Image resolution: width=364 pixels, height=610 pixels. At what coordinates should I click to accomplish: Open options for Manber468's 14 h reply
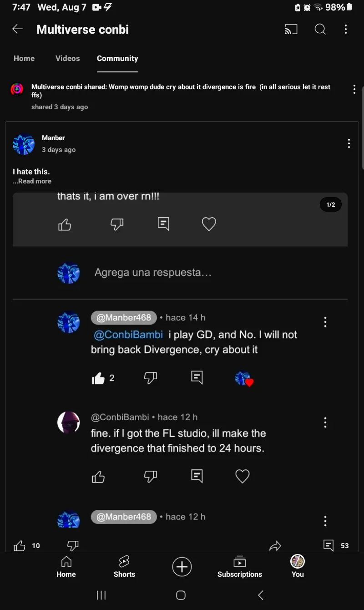[x=325, y=322]
